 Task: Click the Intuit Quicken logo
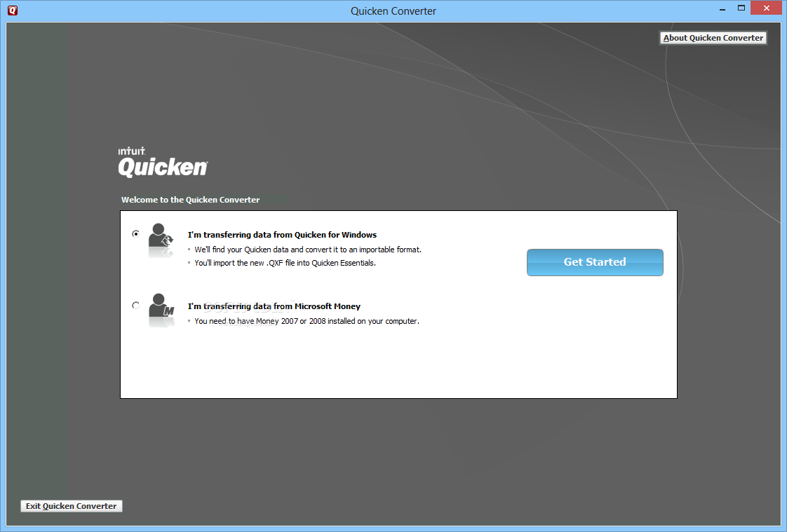pos(163,162)
